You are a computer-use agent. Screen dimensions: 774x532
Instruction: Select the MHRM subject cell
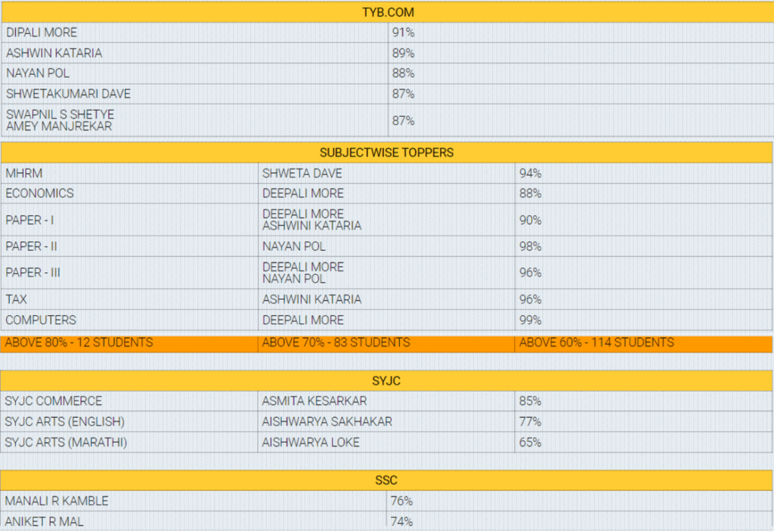[x=129, y=173]
